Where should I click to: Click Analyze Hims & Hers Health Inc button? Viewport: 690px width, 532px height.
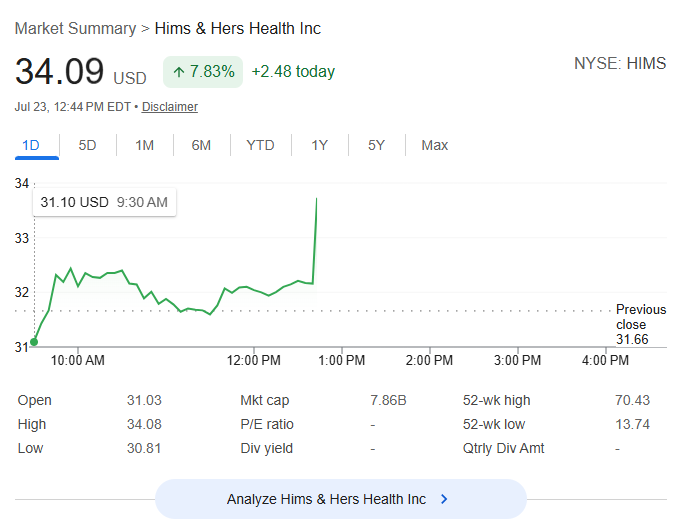tap(341, 499)
